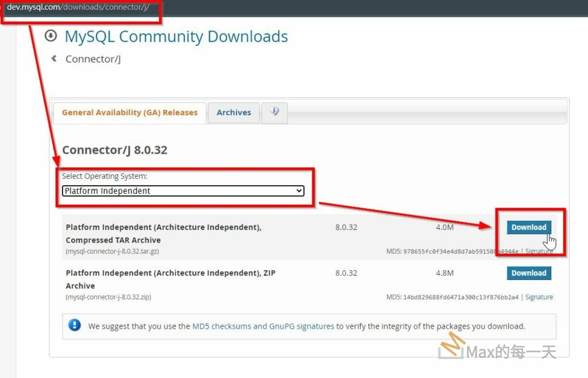
Task: Open Signature link for the tar.gz file
Action: [539, 251]
